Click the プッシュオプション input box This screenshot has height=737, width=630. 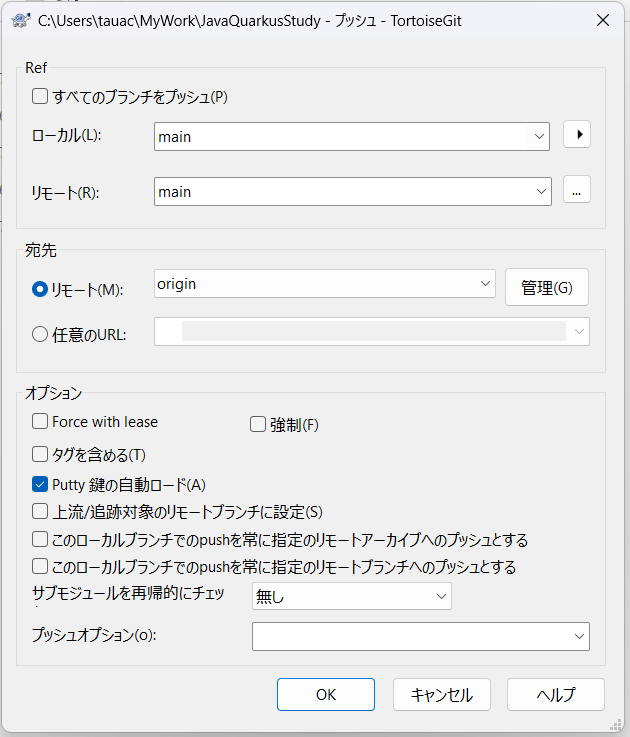410,636
